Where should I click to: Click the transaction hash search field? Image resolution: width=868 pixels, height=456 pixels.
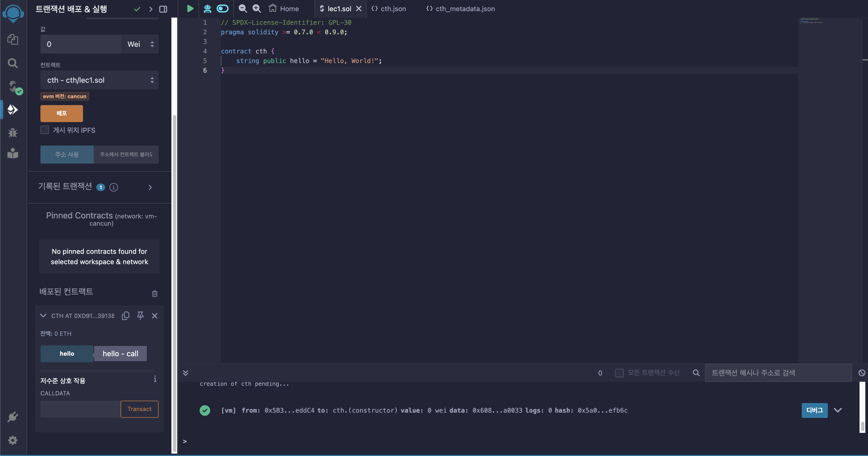tap(778, 373)
